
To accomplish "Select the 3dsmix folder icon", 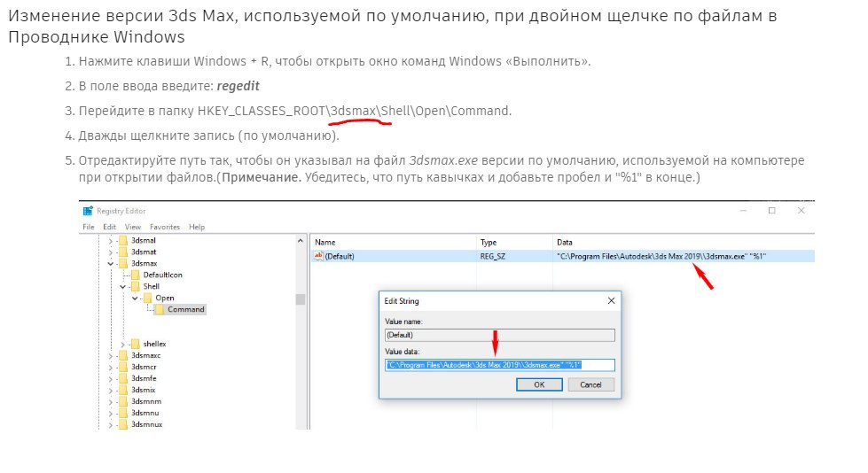I will (x=123, y=390).
